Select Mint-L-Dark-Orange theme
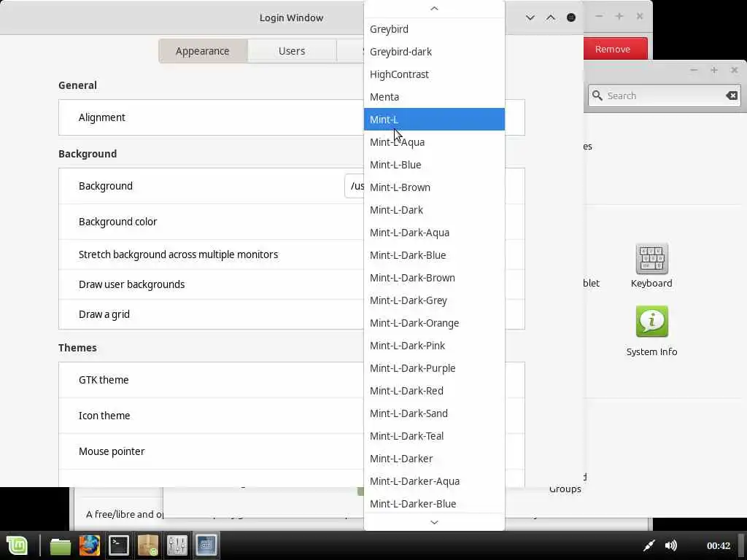 pyautogui.click(x=434, y=323)
